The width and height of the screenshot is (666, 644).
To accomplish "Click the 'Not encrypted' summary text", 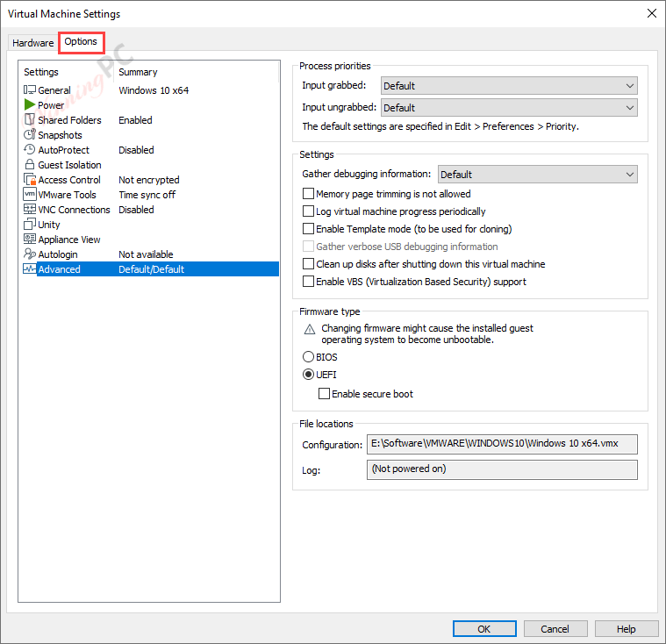I will point(149,180).
